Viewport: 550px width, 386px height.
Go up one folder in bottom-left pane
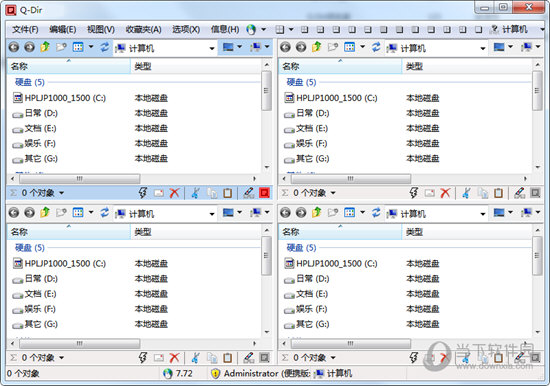click(45, 212)
